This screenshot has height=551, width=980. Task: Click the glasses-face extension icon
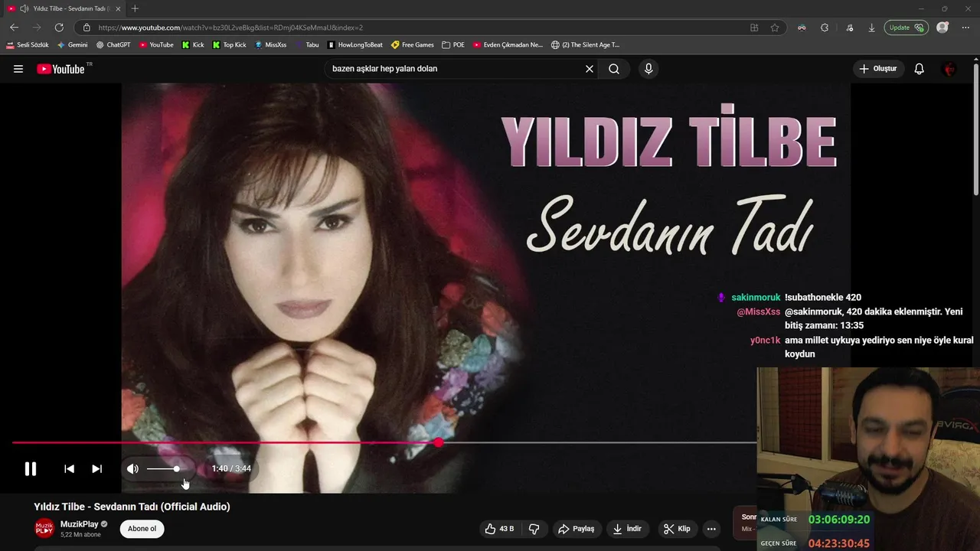(802, 28)
